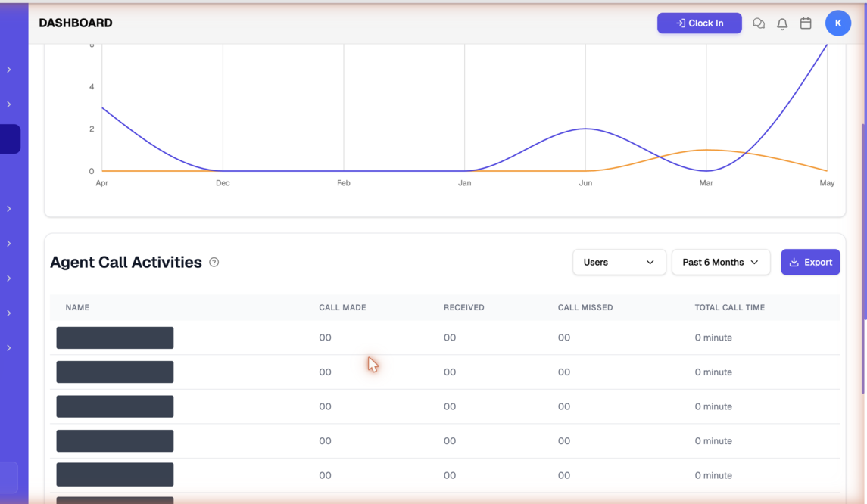The image size is (867, 504).
Task: Open the Past 6 Months dropdown
Action: click(x=720, y=262)
